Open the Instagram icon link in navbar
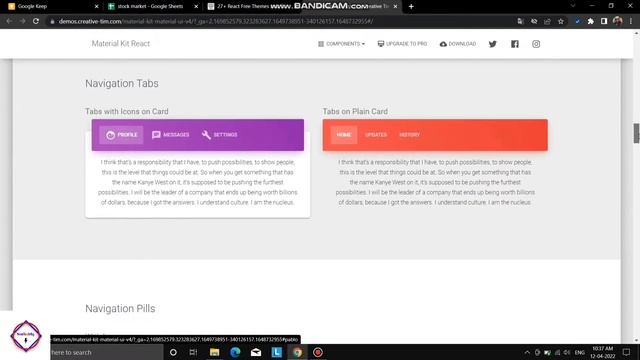The height and width of the screenshot is (360, 640). 536,44
